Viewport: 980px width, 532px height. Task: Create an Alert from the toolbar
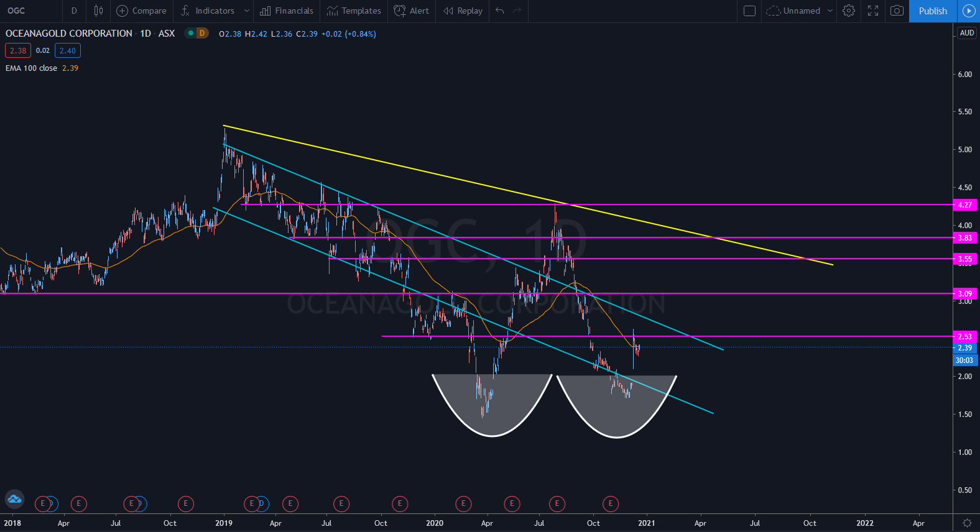pos(412,11)
